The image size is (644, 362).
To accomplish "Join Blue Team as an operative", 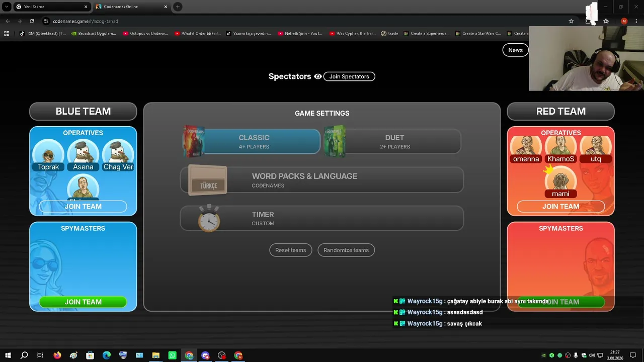I will (x=83, y=206).
